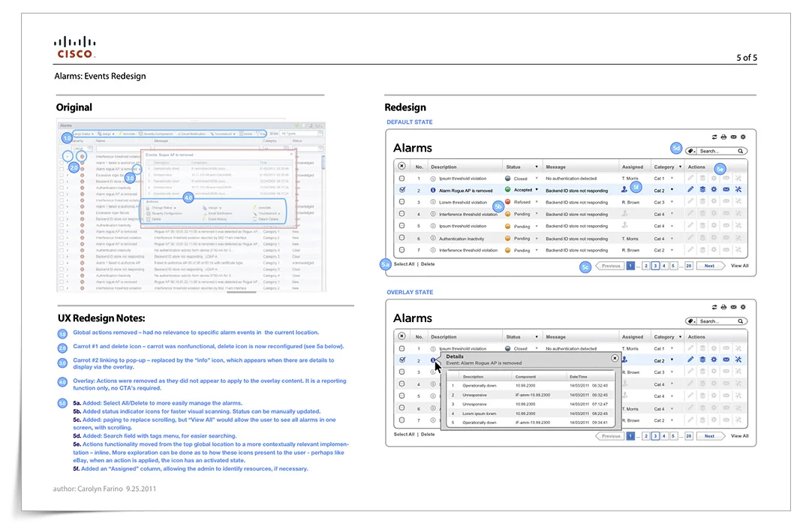Open Cat 3 category dropdown in Default State

coord(672,202)
